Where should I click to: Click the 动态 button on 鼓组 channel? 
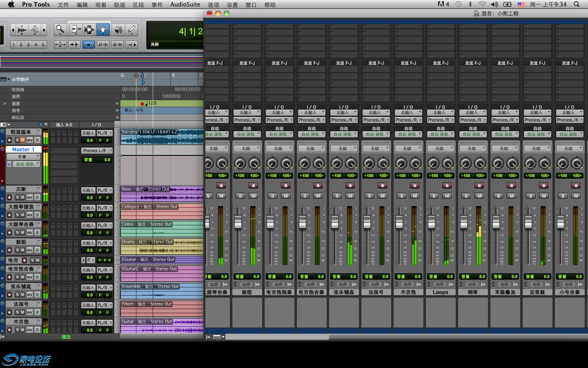246,284
